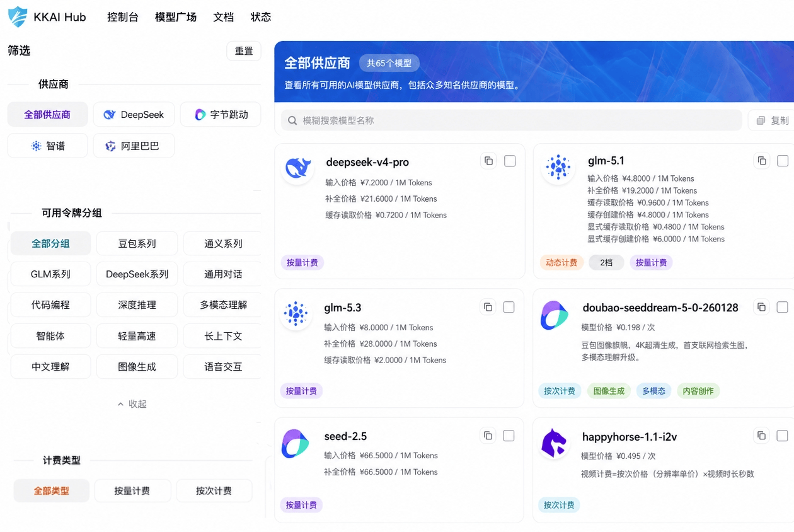Select 全部类型 billing type

click(x=52, y=490)
